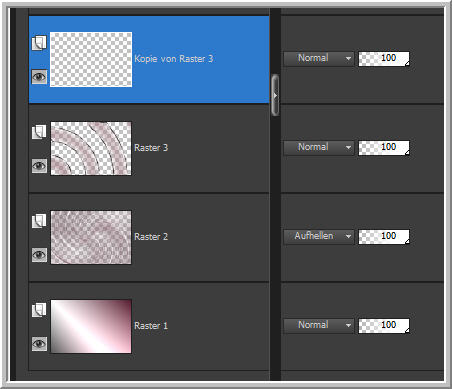The height and width of the screenshot is (389, 452).
Task: Open the Aufhellen blend mode dropdown
Action: point(319,236)
